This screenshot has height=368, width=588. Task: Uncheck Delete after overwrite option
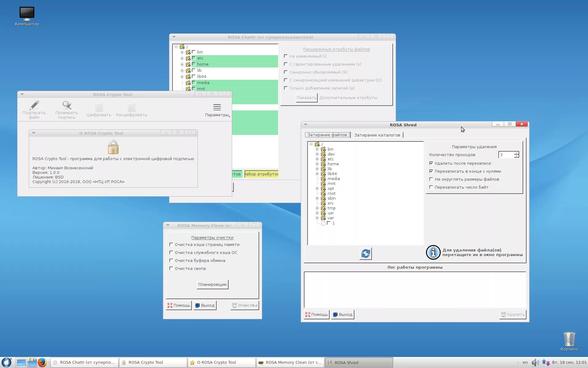(x=431, y=163)
